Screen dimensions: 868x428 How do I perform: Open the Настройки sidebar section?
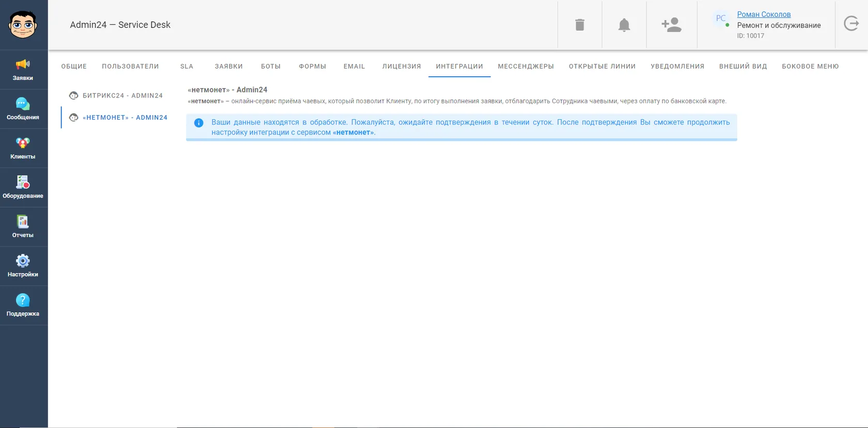click(23, 266)
